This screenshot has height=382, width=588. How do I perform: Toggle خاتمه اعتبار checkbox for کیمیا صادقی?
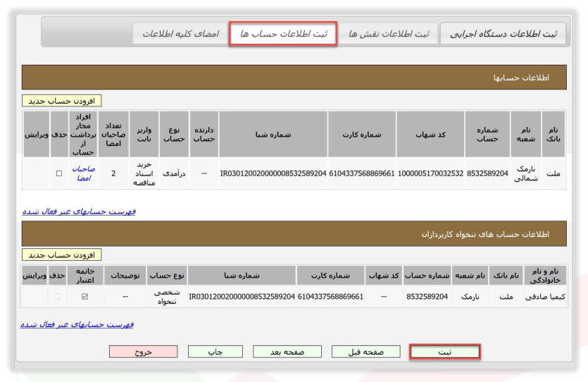[85, 297]
